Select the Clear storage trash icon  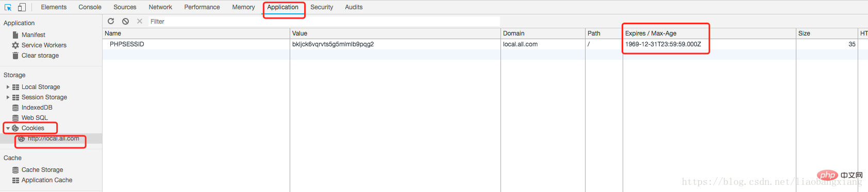15,56
